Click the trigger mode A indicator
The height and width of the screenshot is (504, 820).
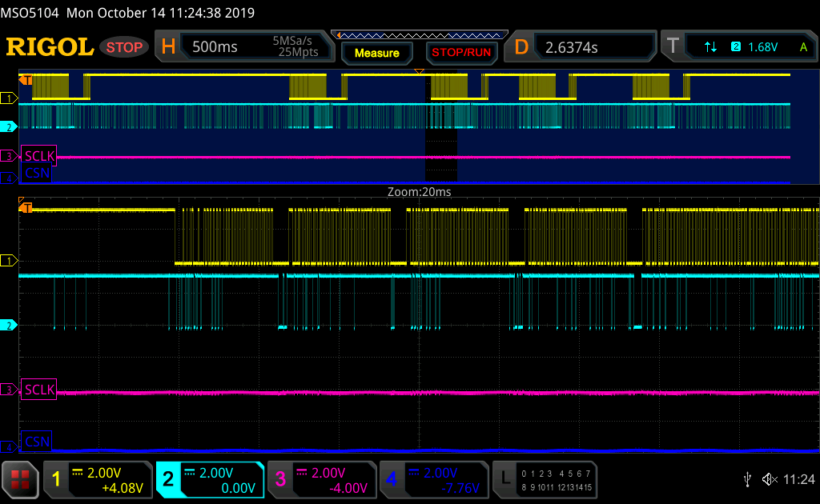click(x=803, y=47)
